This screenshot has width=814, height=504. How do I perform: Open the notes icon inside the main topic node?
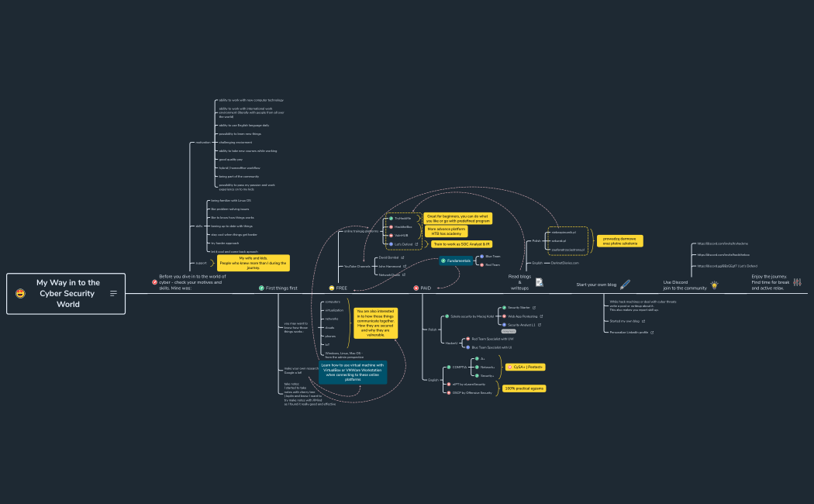(x=113, y=293)
